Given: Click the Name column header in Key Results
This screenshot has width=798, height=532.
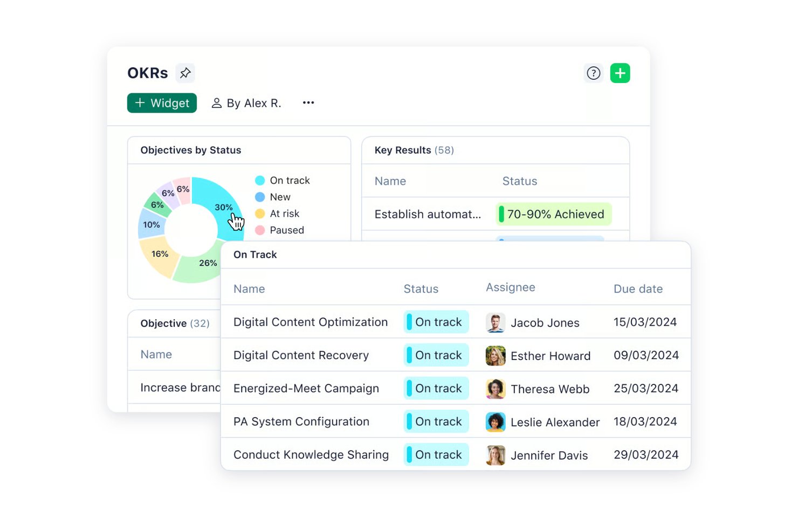Looking at the screenshot, I should [390, 181].
